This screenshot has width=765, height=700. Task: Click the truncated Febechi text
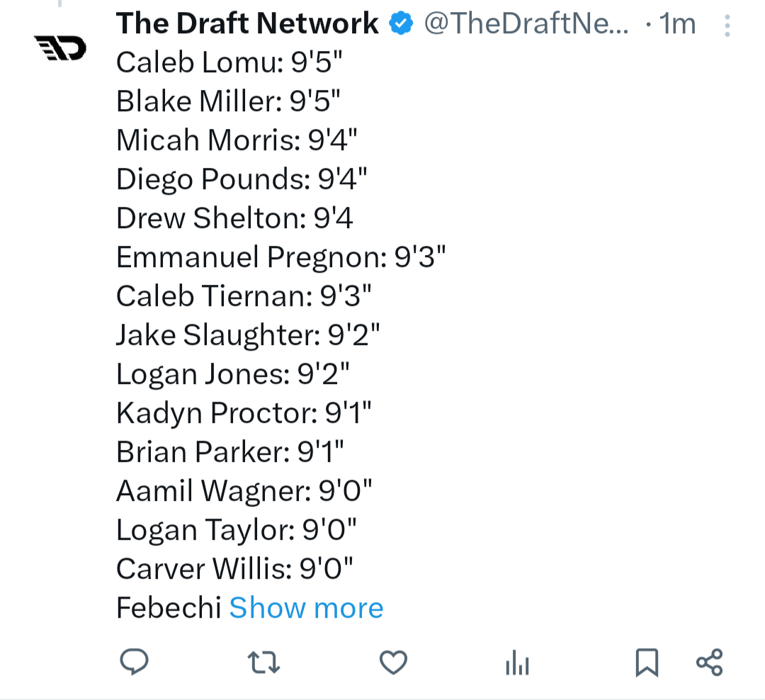click(x=169, y=608)
